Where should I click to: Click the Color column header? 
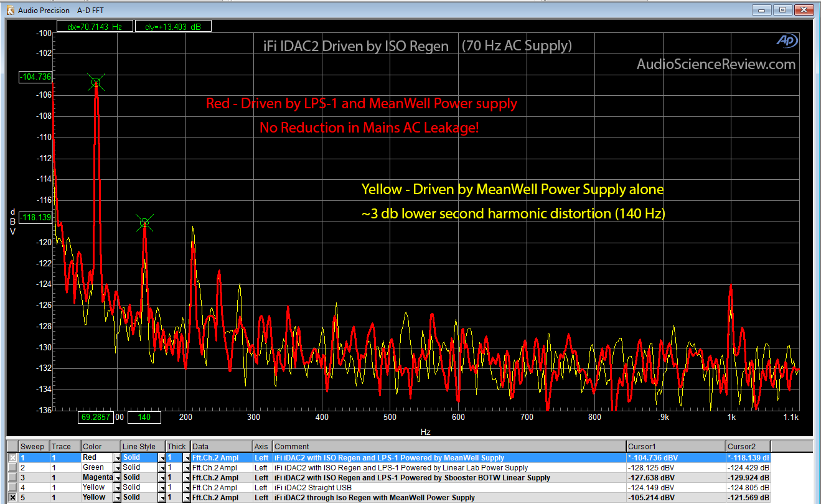pyautogui.click(x=101, y=446)
